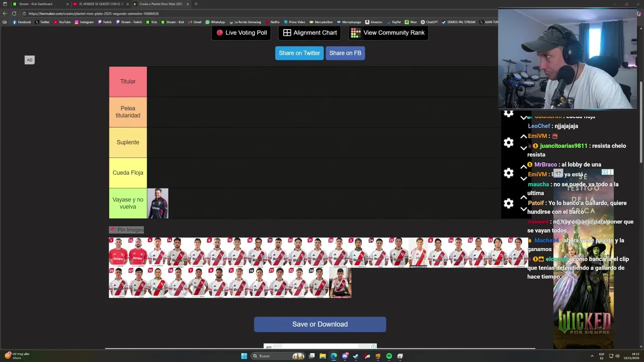This screenshot has width=644, height=362.
Task: Open Steam from taskbar
Action: [x=356, y=356]
